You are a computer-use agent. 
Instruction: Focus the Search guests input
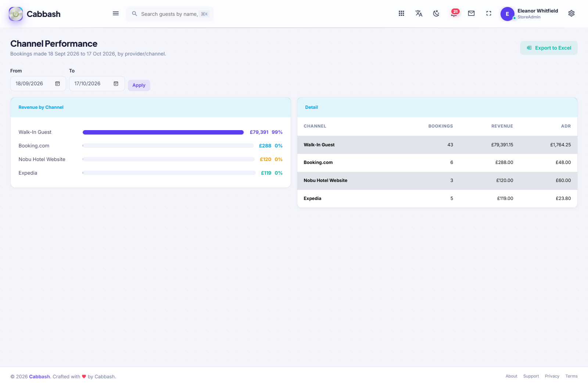pos(169,14)
